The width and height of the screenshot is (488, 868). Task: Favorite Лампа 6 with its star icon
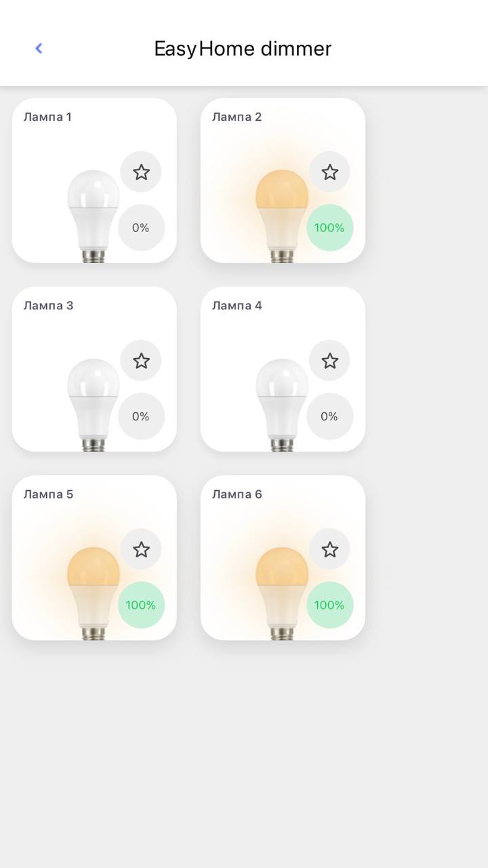point(329,549)
